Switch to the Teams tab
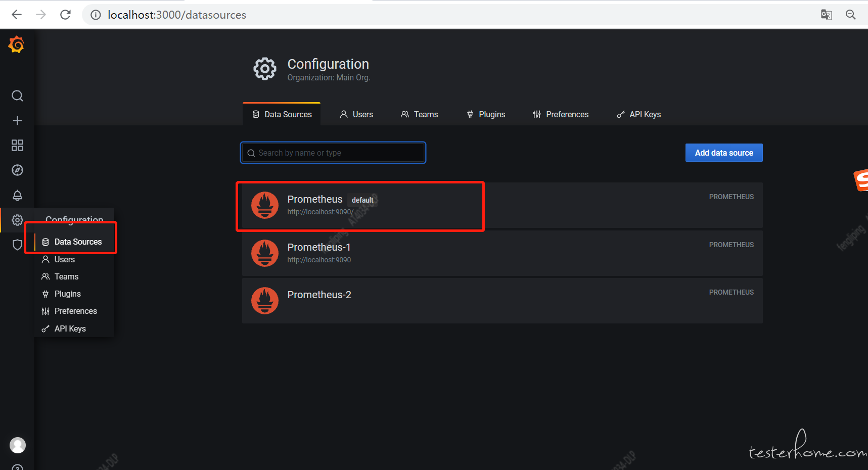The width and height of the screenshot is (868, 470). [x=420, y=114]
